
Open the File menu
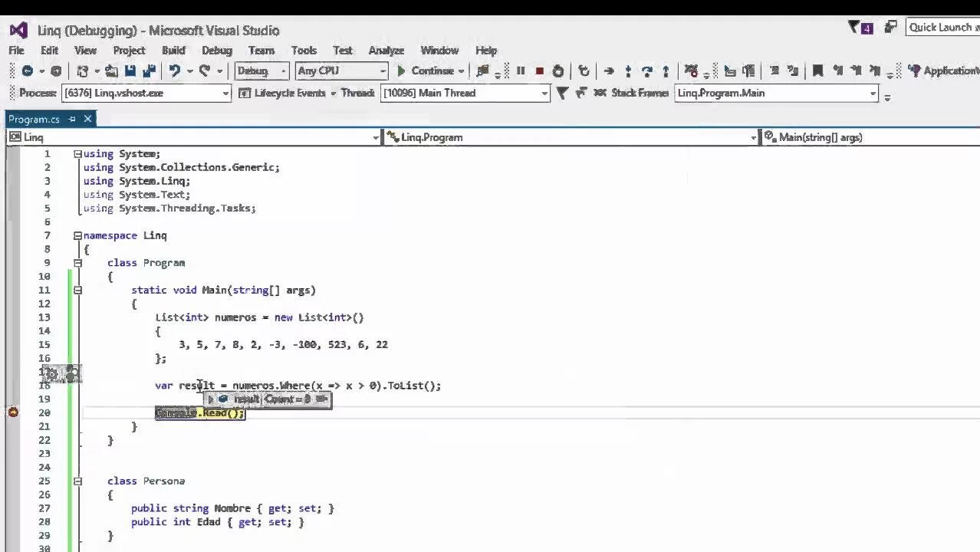(16, 51)
